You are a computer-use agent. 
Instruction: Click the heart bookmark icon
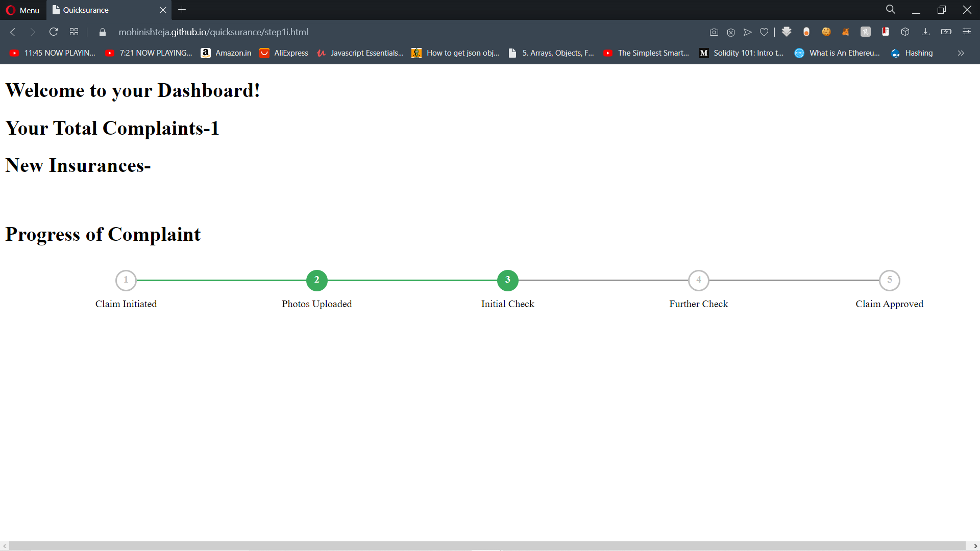click(x=764, y=32)
